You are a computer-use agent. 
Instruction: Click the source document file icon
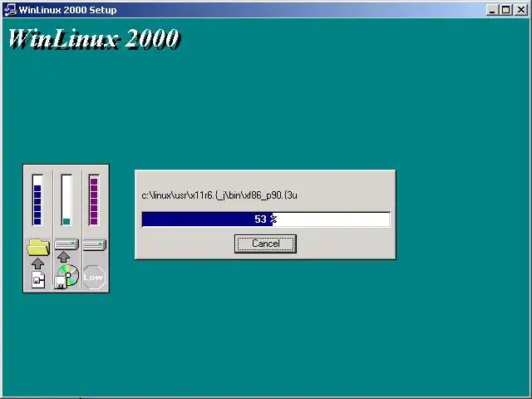pos(38,280)
